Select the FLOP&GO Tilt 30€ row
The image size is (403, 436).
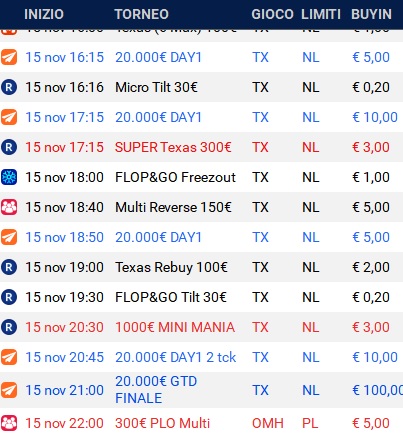(201, 297)
